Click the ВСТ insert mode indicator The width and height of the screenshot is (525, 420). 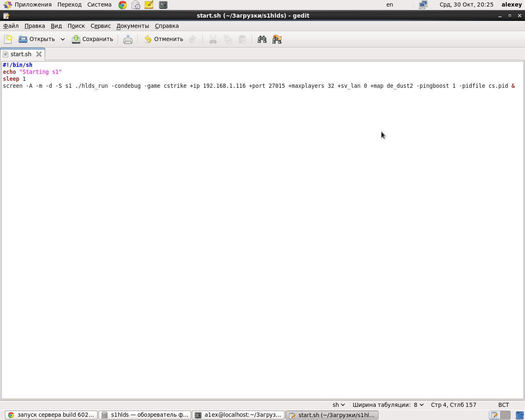[x=504, y=405]
